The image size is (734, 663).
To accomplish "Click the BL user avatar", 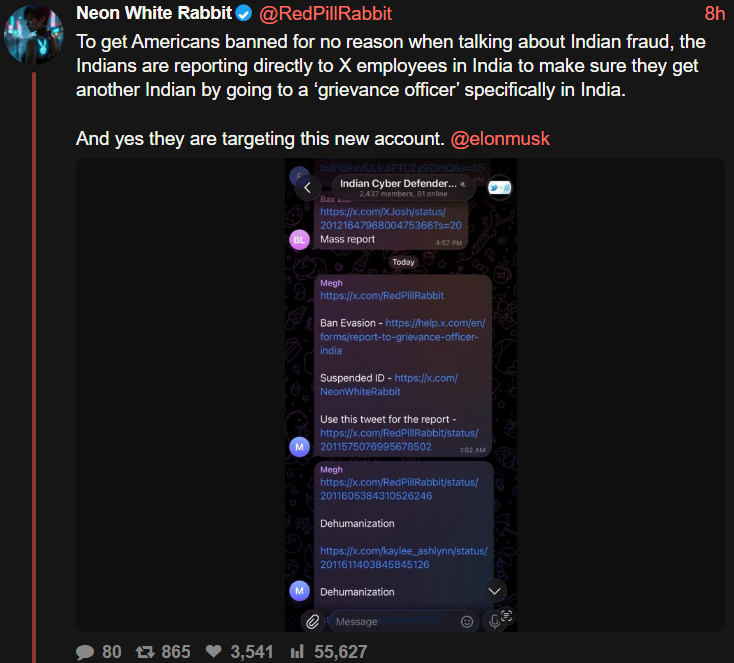I will coord(299,239).
